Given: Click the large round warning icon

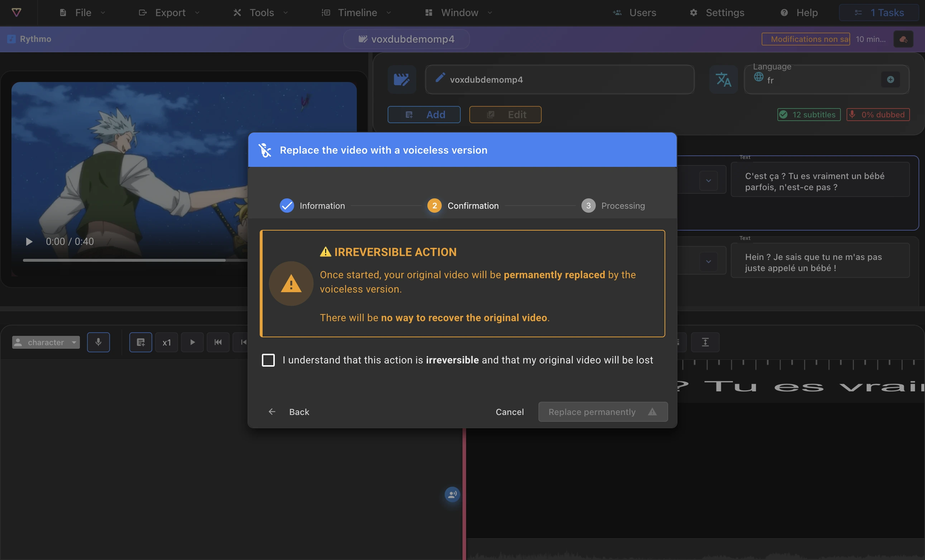Looking at the screenshot, I should 291,284.
